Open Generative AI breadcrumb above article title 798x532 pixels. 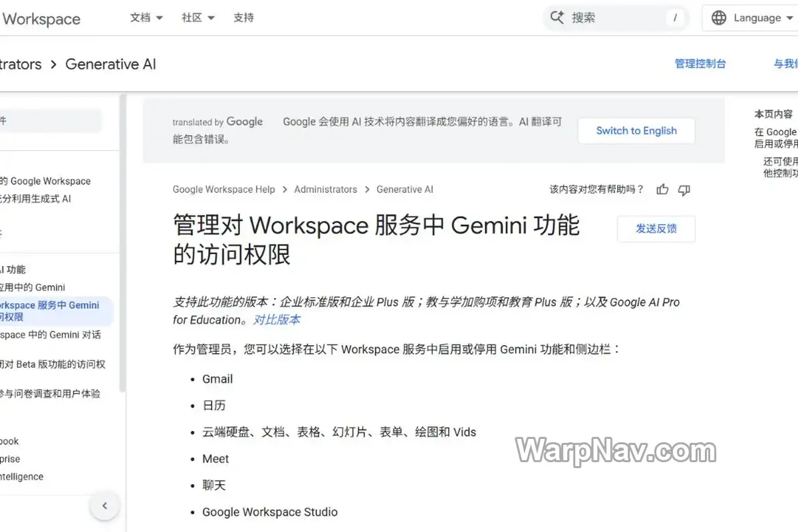405,190
